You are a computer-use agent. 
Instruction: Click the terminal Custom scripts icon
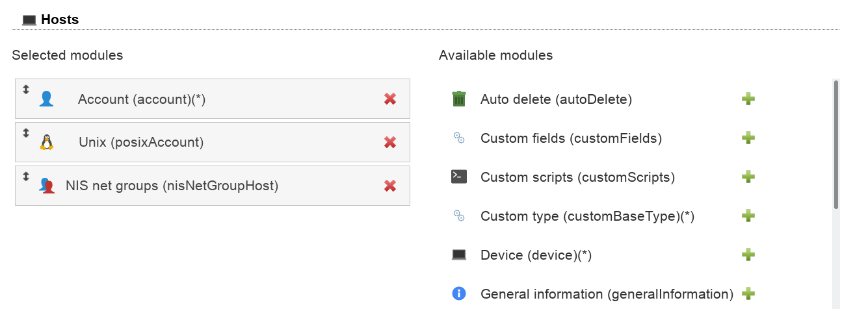click(459, 177)
